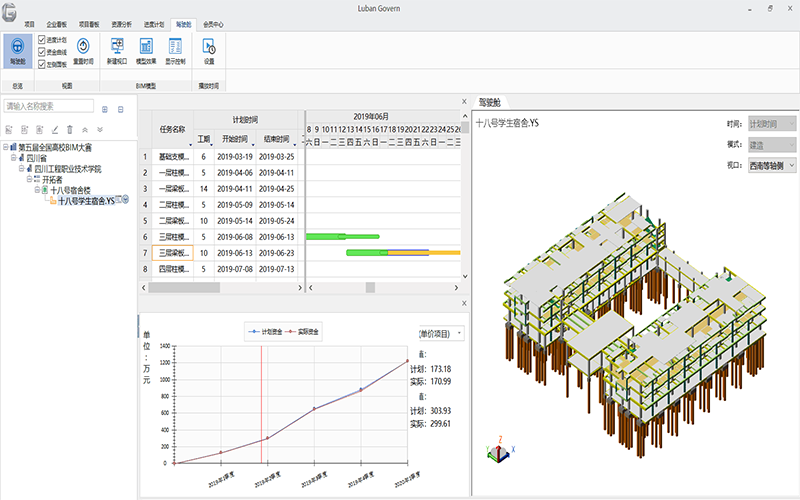Viewport: 800px width, 500px height.
Task: Toggle the 资金曲线 checkbox
Action: tap(42, 52)
